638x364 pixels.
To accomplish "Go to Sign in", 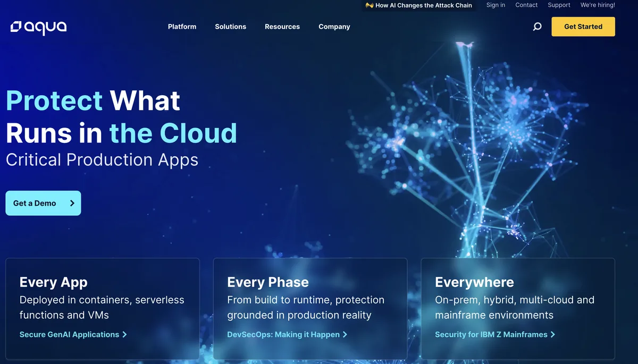I will pos(496,5).
